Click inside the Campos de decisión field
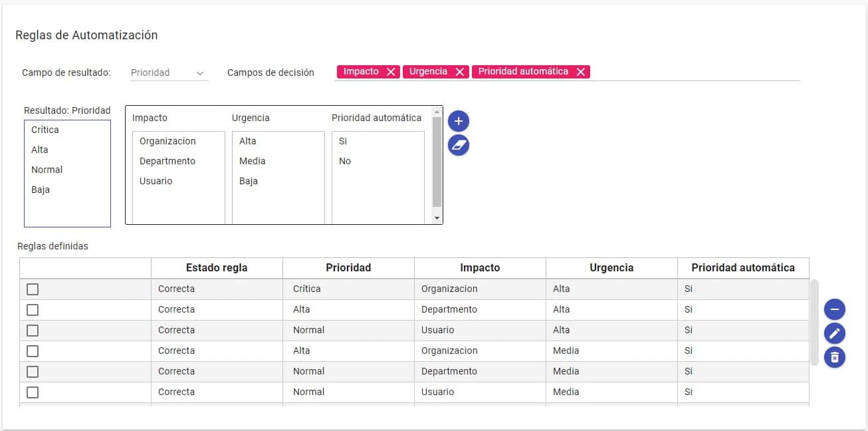The height and width of the screenshot is (431, 868). (x=691, y=72)
